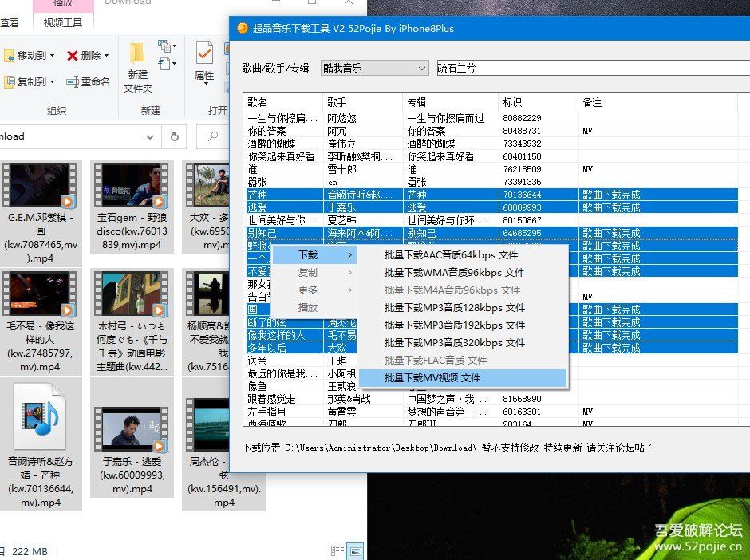Expand the Copy to (复制到) dropdown arrow

52,82
